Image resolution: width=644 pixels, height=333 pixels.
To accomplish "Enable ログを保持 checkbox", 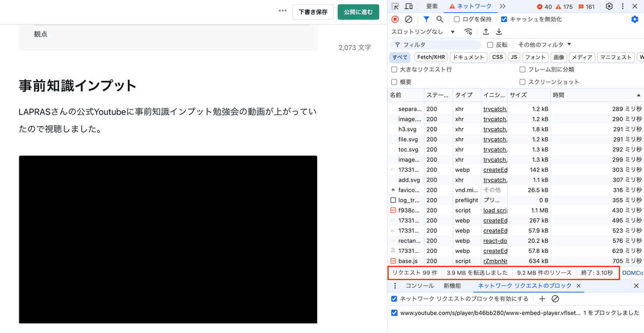I will (x=457, y=19).
